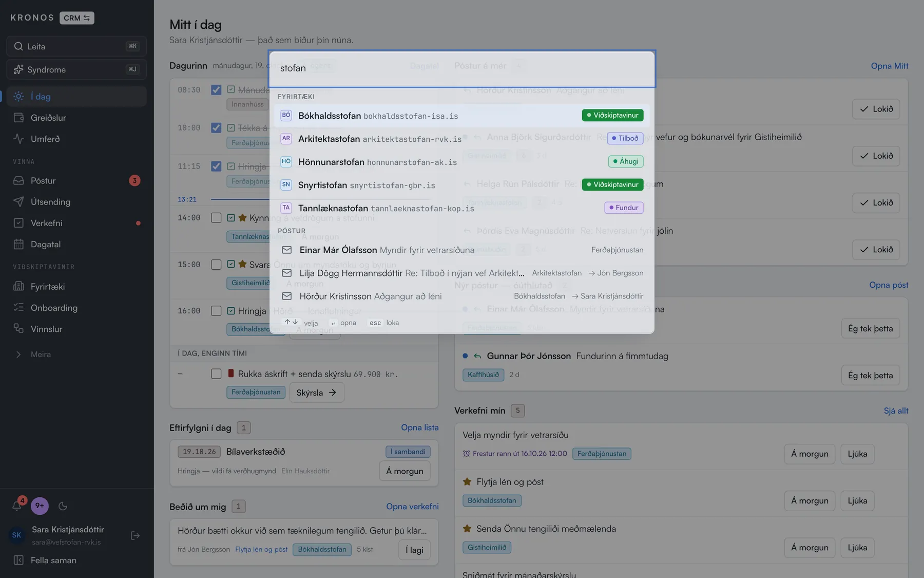Select Tannlæknastofan company search result
Viewport: 924px width, 578px height.
pos(461,208)
